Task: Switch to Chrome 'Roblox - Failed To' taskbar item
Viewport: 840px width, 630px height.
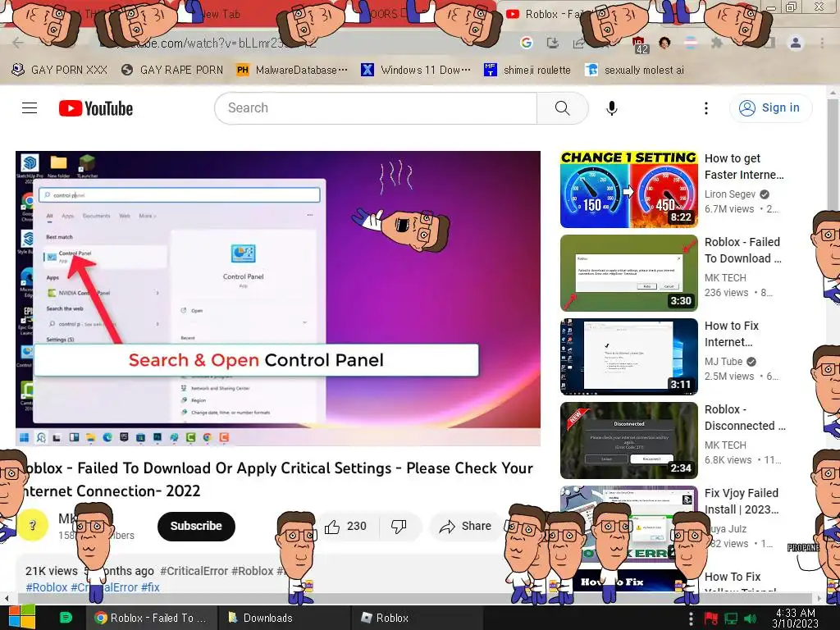Action: 152,618
